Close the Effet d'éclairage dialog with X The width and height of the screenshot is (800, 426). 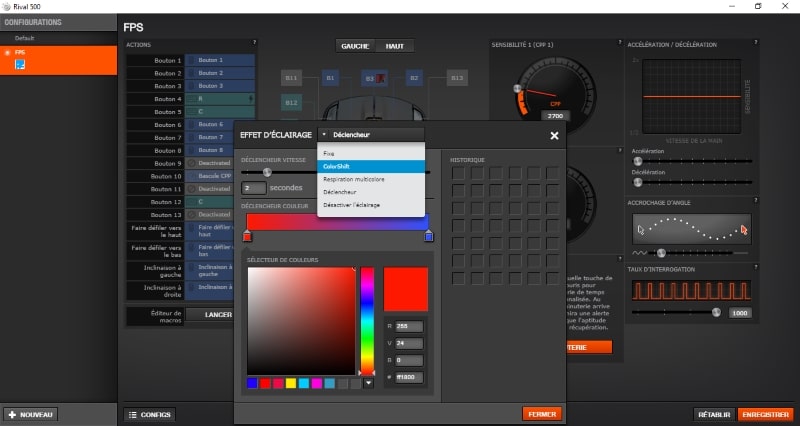[x=554, y=135]
